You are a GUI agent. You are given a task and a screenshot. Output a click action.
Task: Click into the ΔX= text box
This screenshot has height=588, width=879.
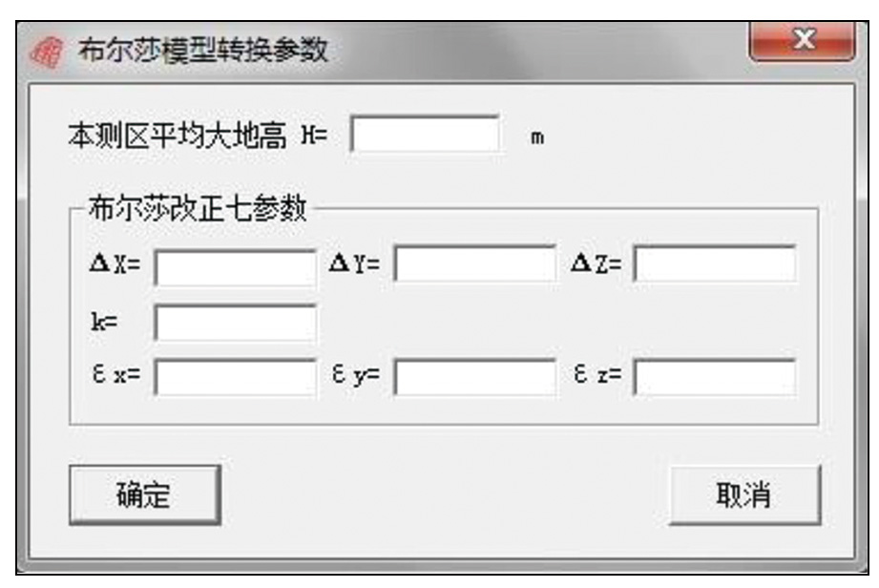(x=235, y=267)
